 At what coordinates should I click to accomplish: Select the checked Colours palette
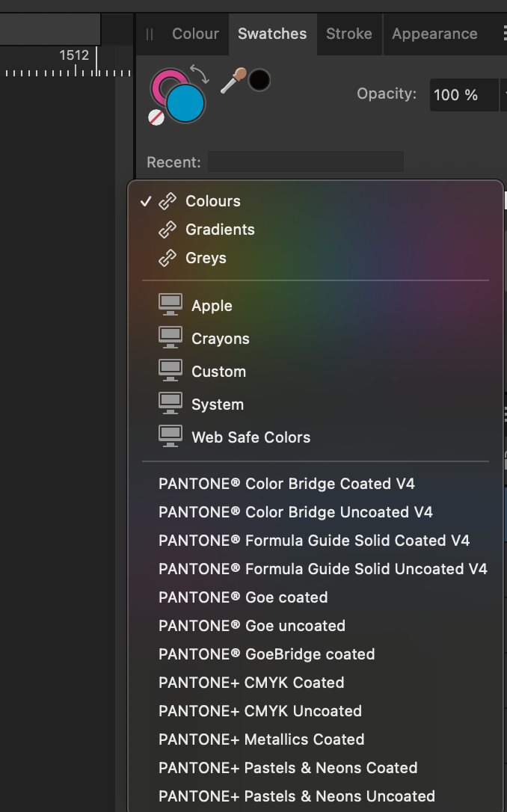[x=213, y=201]
